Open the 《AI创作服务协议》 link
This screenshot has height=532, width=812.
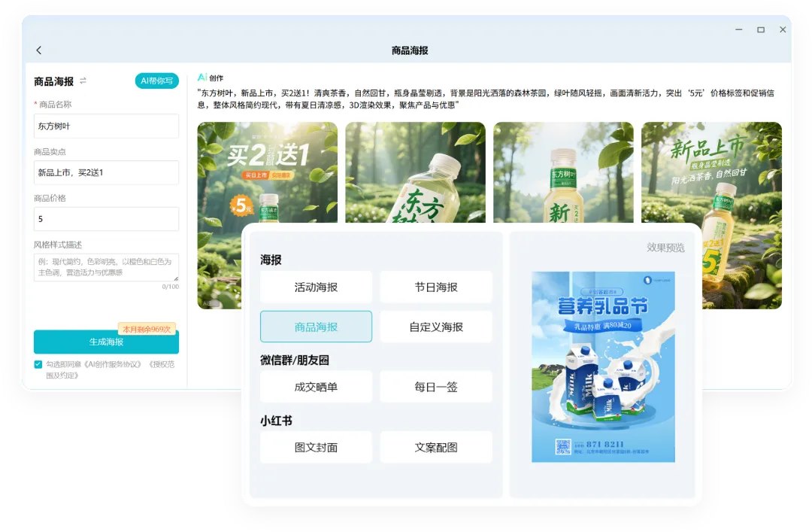pos(112,364)
